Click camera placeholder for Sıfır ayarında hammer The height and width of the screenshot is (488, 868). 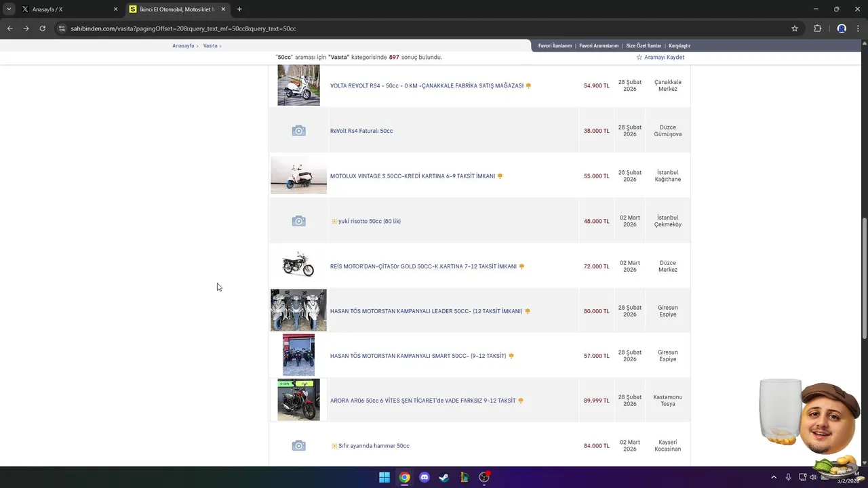click(298, 445)
